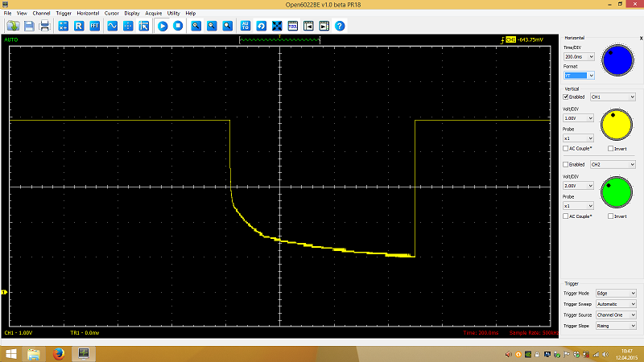The width and height of the screenshot is (644, 362).
Task: Activate the cursor measurement arrow icon
Action: (x=144, y=26)
